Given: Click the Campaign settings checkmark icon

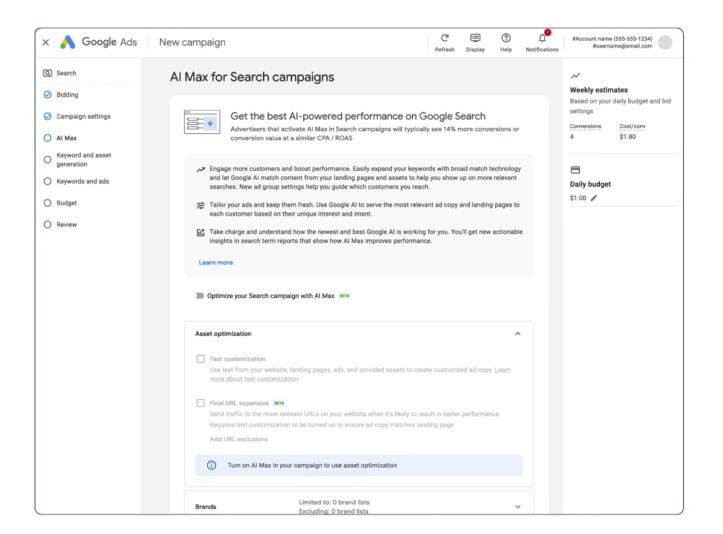Looking at the screenshot, I should (47, 116).
